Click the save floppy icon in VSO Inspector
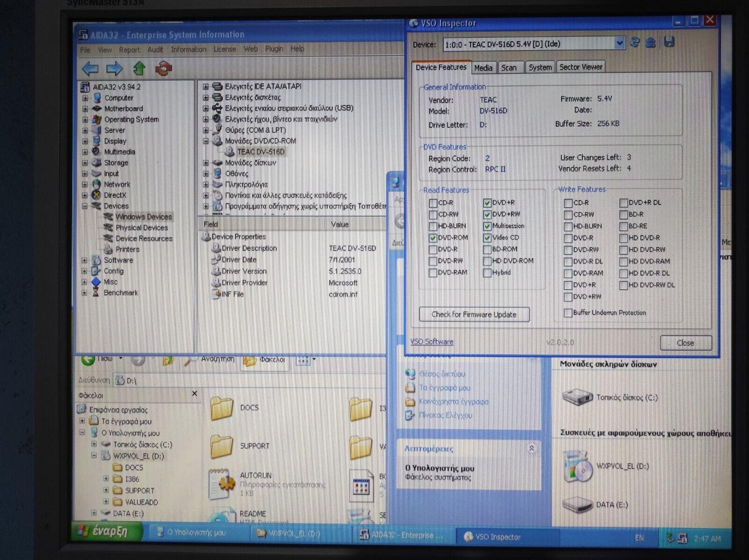Image resolution: width=749 pixels, height=560 pixels. coord(669,42)
